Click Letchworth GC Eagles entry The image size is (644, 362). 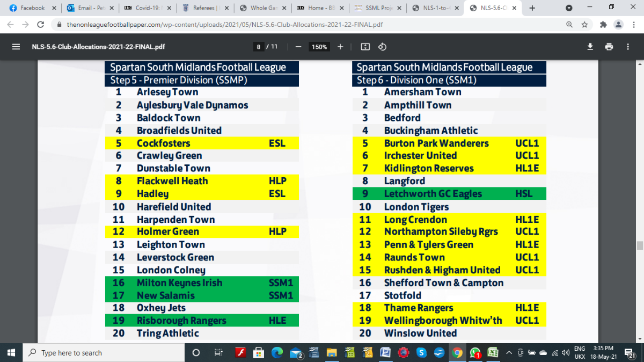[433, 194]
